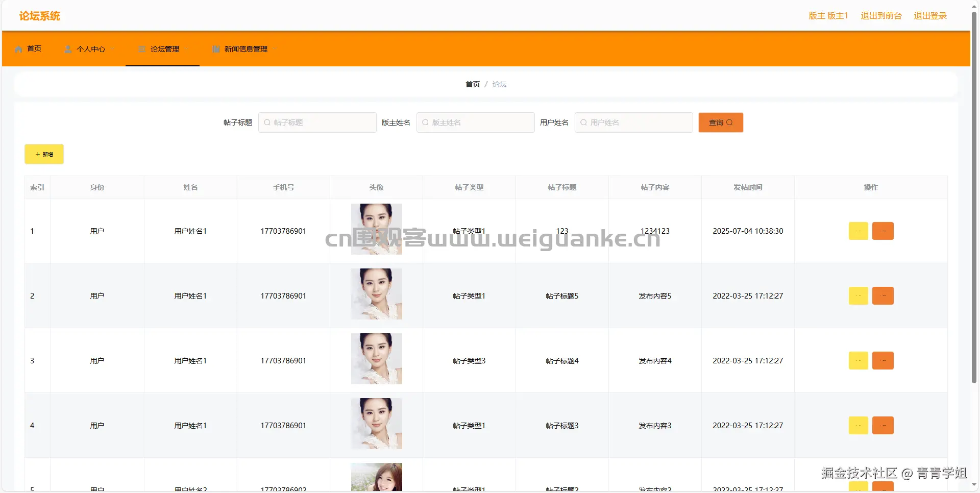The height and width of the screenshot is (493, 980).
Task: Click the 帖子内容 column header
Action: 655,187
